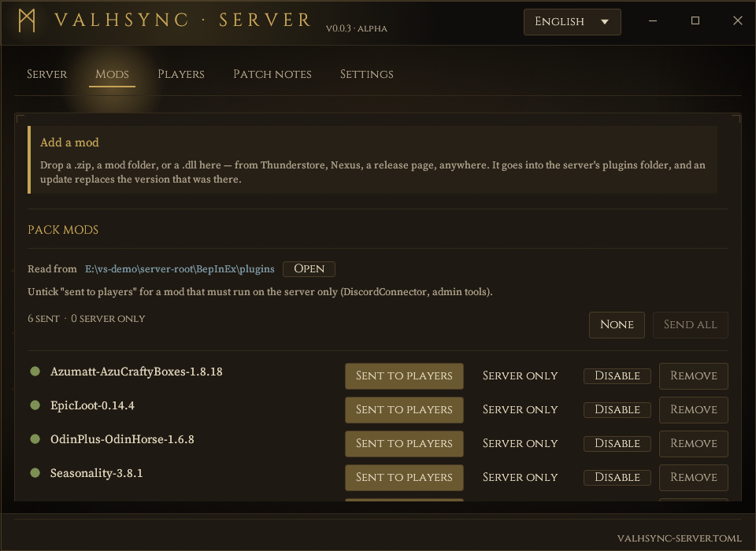Viewport: 756px width, 551px height.
Task: Select the OdinPlus-OdinHorse-1.6.8 mod name
Action: [x=122, y=439]
